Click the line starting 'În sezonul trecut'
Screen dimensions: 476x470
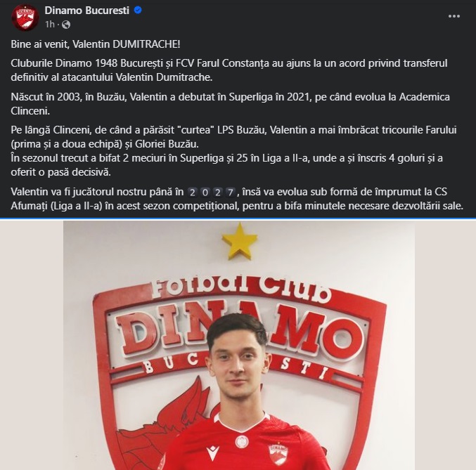point(226,165)
